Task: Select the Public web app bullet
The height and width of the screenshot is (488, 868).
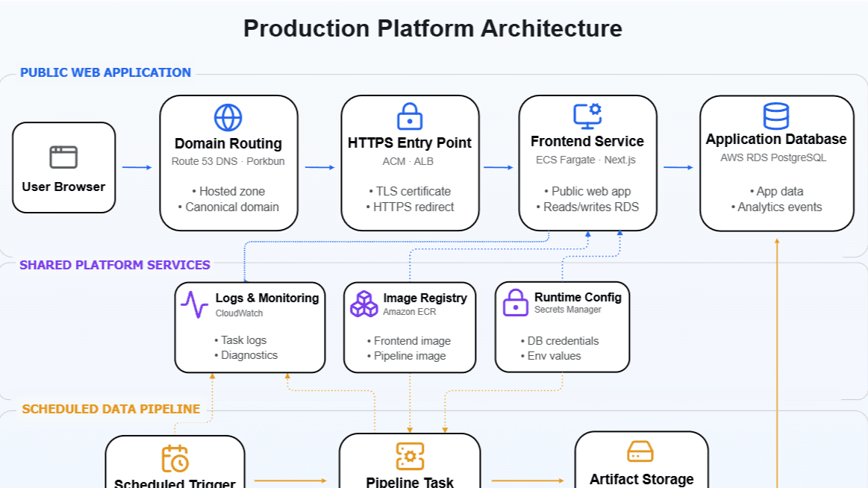Action: coord(587,192)
